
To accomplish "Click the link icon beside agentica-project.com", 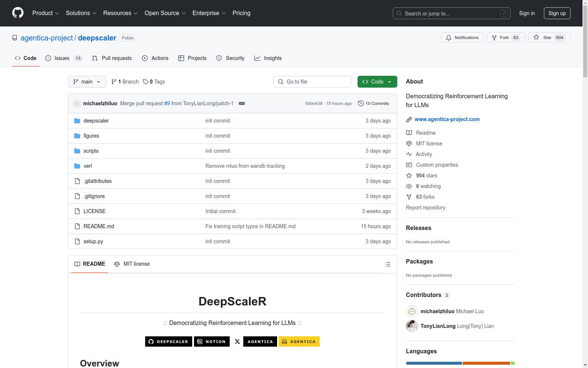I will coord(409,119).
